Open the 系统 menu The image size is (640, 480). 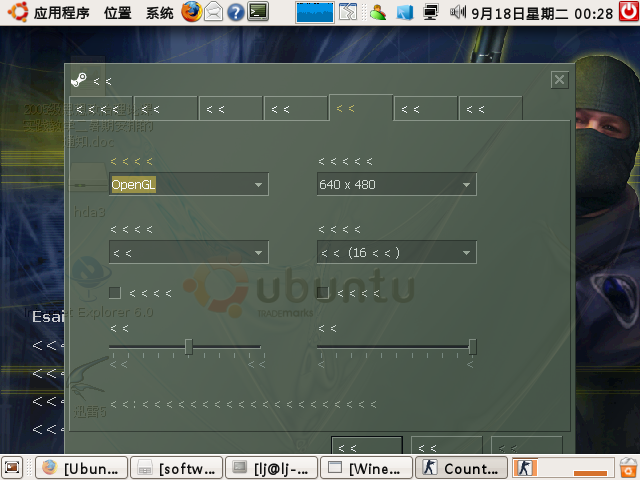coord(160,13)
